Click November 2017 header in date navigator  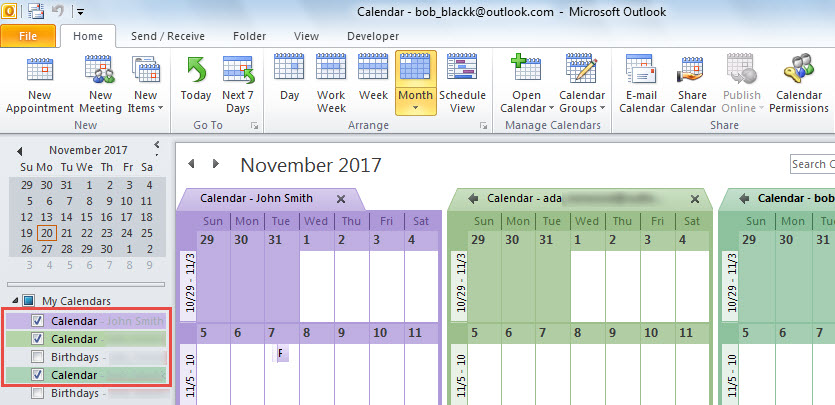click(x=88, y=151)
